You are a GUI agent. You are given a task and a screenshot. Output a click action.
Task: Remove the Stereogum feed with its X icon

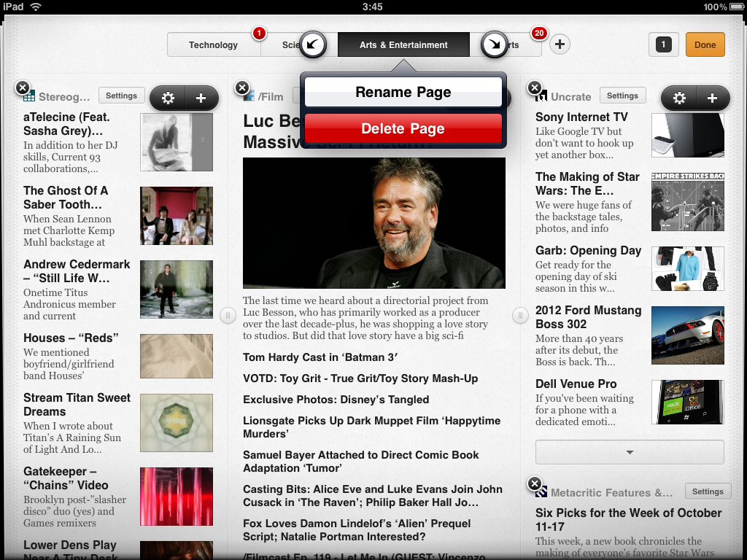tap(23, 87)
